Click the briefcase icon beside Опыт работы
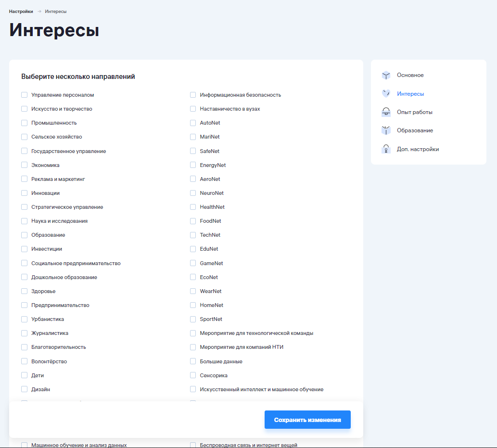The height and width of the screenshot is (448, 497). pyautogui.click(x=386, y=112)
